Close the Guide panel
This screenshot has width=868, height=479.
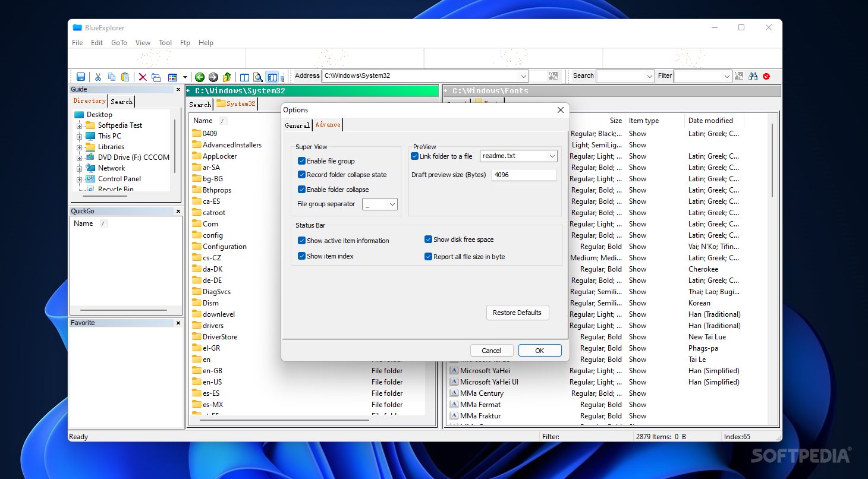[178, 90]
